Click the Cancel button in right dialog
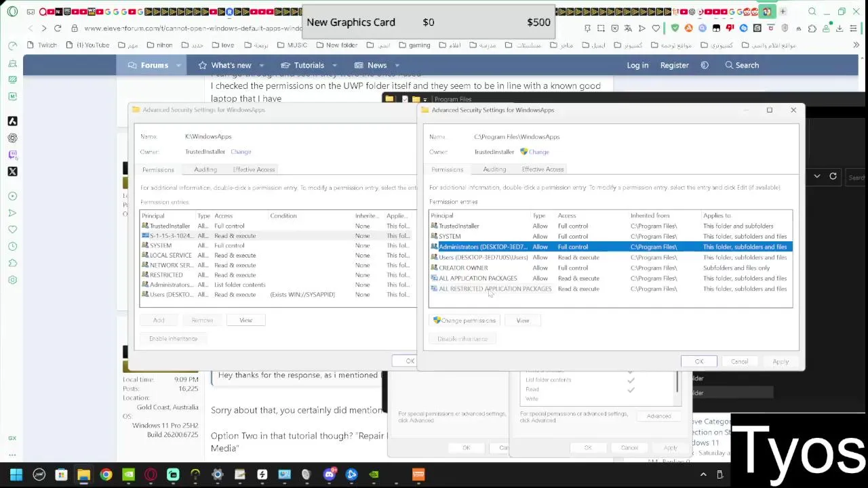868x488 pixels. click(x=739, y=361)
